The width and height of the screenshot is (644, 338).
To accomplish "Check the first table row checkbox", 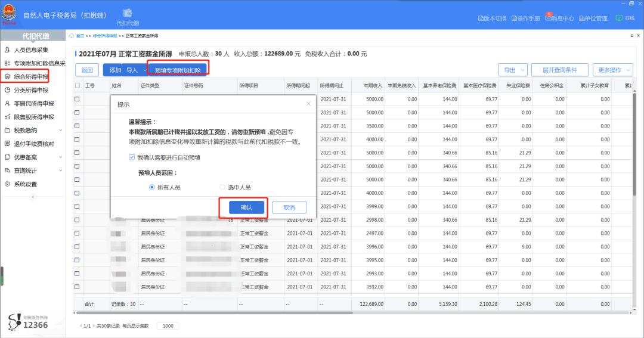I will (77, 99).
